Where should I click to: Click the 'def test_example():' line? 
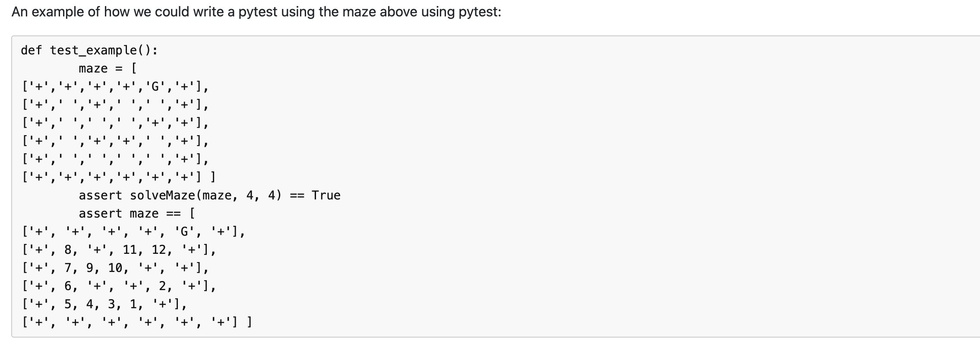coord(89,51)
